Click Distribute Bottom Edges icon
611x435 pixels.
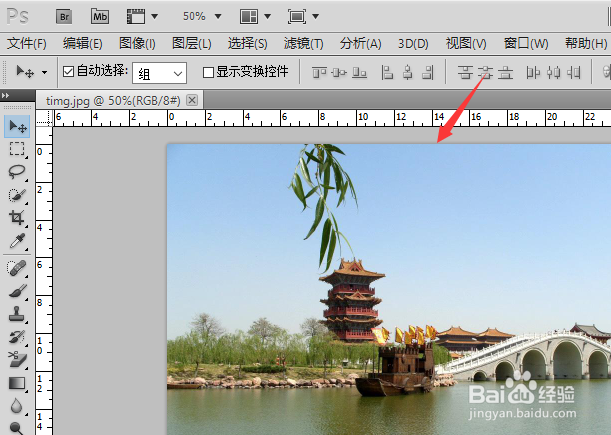tap(505, 72)
